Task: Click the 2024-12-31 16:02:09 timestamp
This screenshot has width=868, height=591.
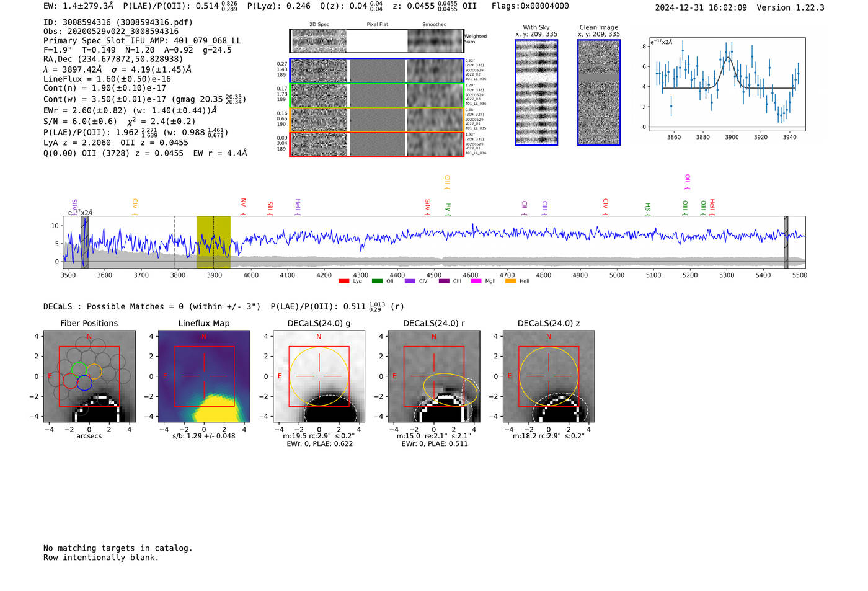Action: (701, 7)
